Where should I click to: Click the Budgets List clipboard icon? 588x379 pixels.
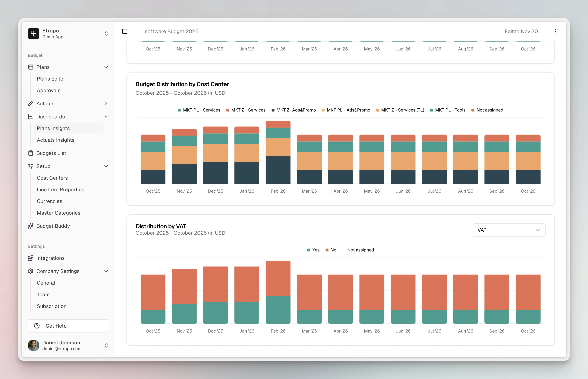point(30,153)
